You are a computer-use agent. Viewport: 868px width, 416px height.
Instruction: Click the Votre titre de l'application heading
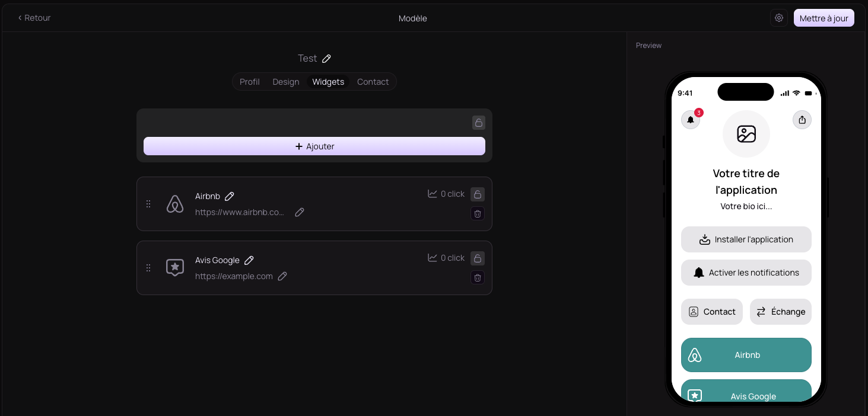pyautogui.click(x=746, y=182)
